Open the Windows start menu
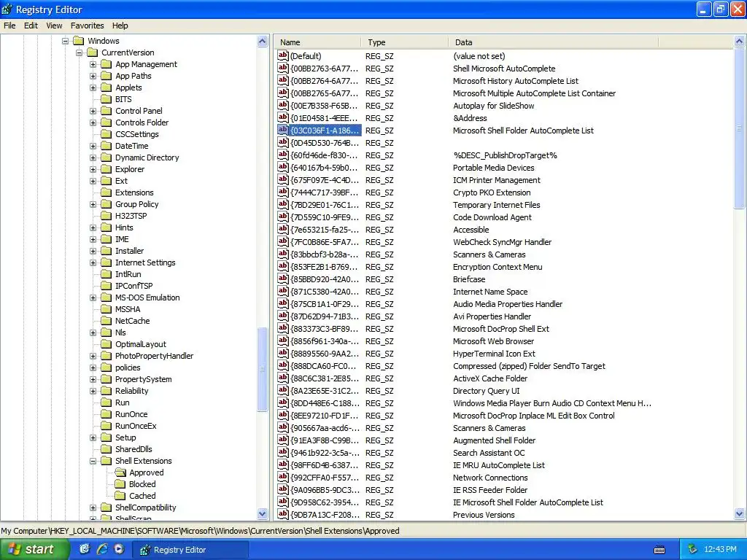 coord(34,549)
